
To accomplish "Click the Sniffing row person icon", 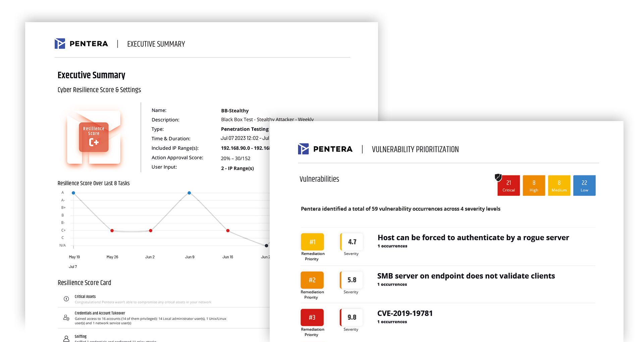I will coord(66,338).
